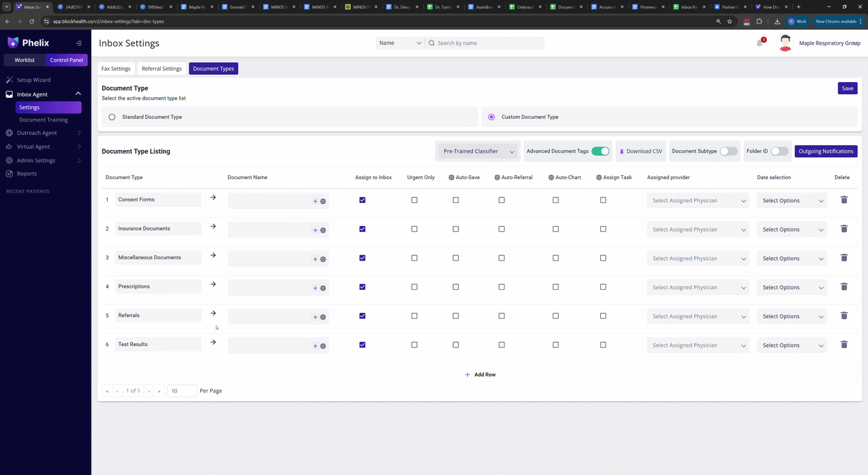Collapse the sidebar with hamburger icon
The width and height of the screenshot is (868, 475).
79,43
